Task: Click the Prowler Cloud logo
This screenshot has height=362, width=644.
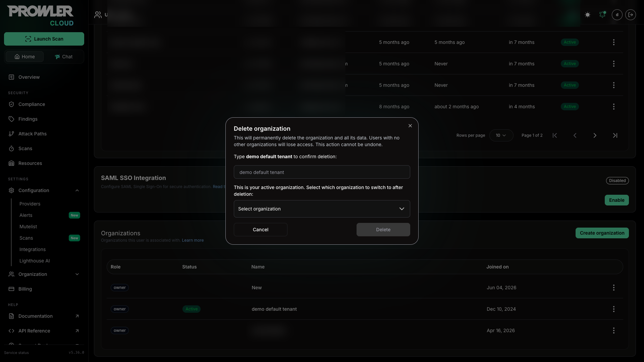Action: 41,16
